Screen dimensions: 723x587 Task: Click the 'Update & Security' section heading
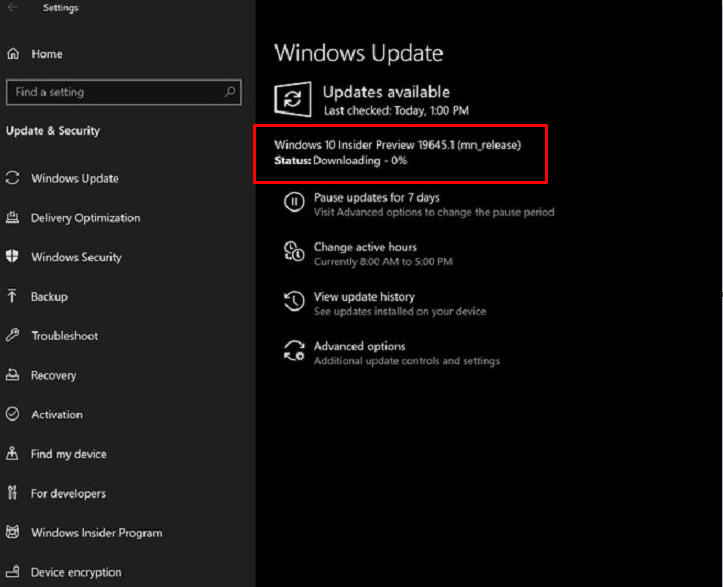tap(53, 131)
